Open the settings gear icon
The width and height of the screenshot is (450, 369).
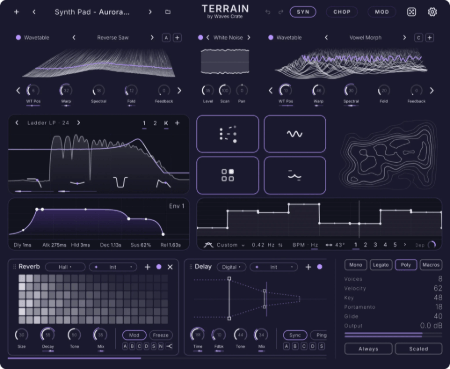tap(432, 12)
